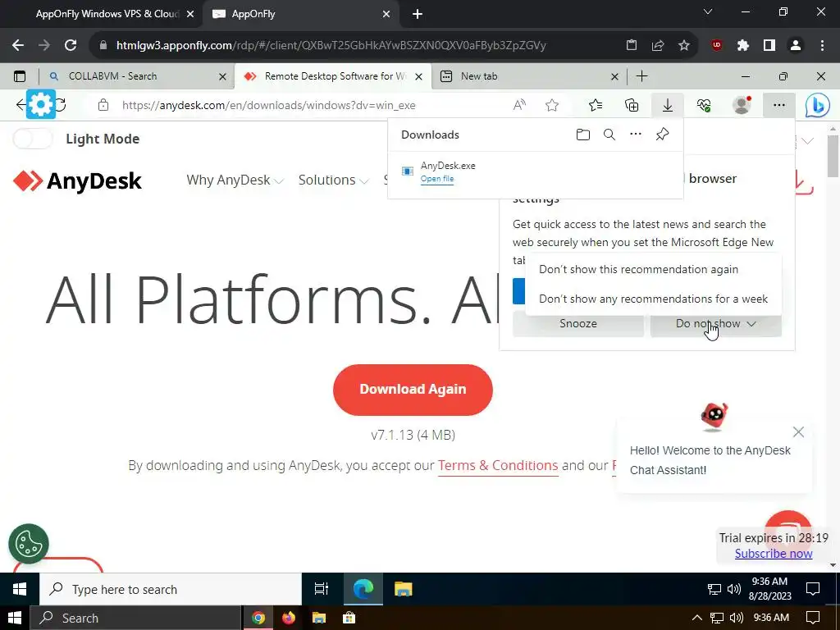Screen dimensions: 840x630
Task: Open Chrome's tab search chevron
Action: click(708, 11)
